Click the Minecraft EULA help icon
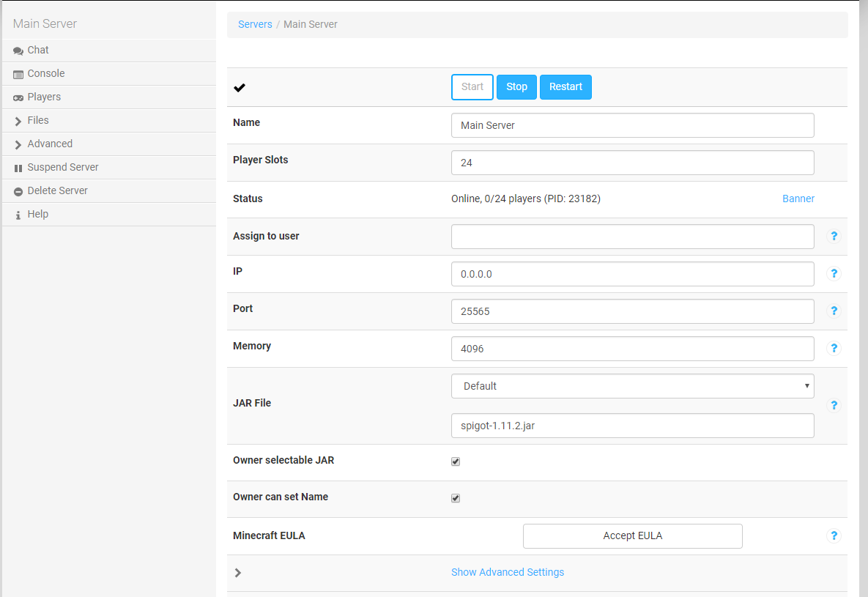 tap(834, 535)
